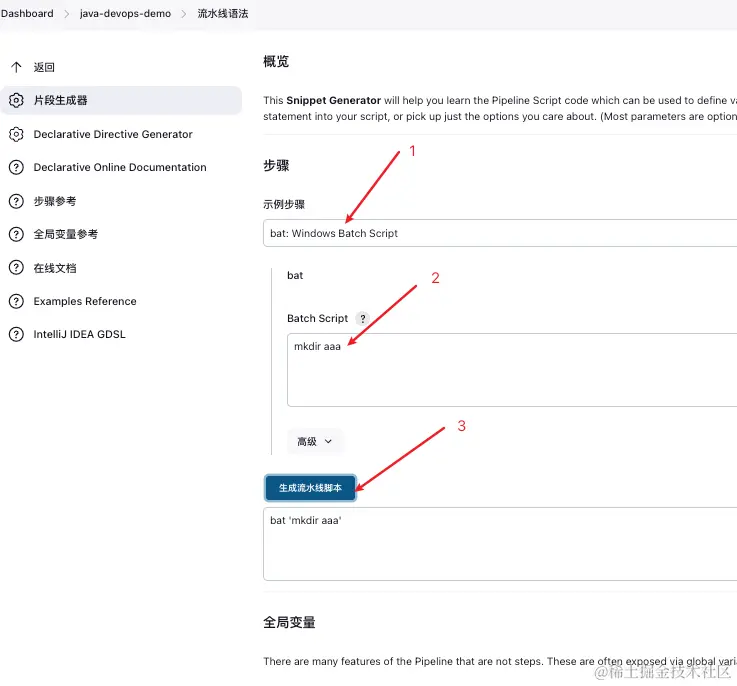Screen dimensions: 737x686
Task: Open 步骤参考 sidebar entry
Action: [121, 201]
